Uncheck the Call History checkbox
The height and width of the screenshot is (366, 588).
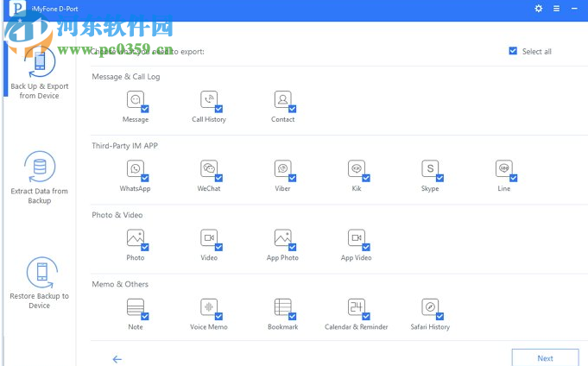[x=219, y=109]
